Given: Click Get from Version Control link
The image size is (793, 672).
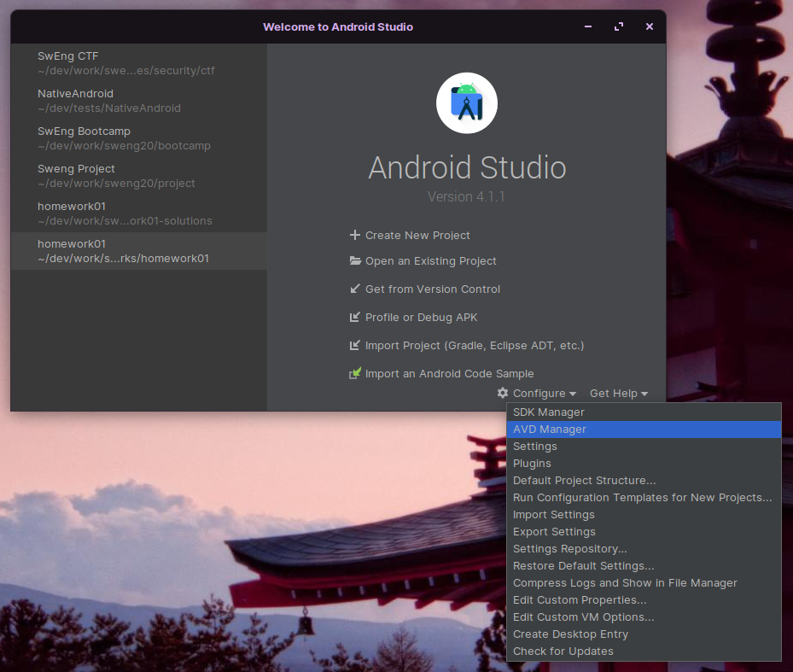Looking at the screenshot, I should 433,289.
